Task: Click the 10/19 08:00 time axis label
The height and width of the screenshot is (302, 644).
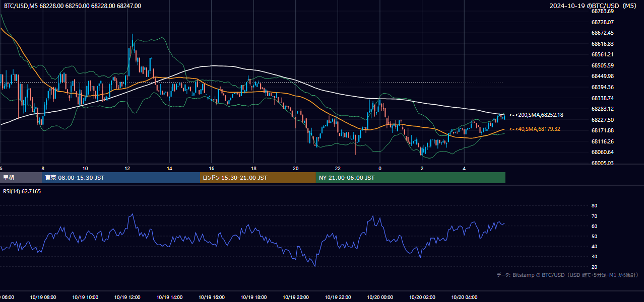Action: click(43, 297)
